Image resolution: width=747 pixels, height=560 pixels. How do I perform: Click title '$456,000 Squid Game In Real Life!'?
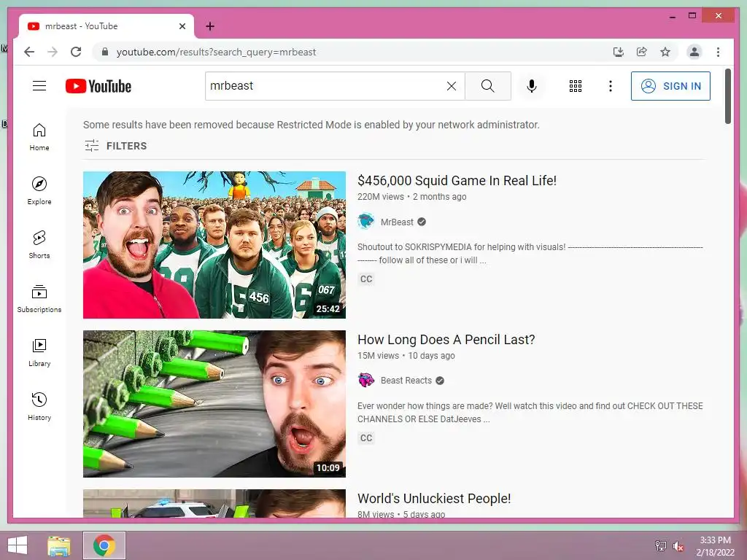457,181
